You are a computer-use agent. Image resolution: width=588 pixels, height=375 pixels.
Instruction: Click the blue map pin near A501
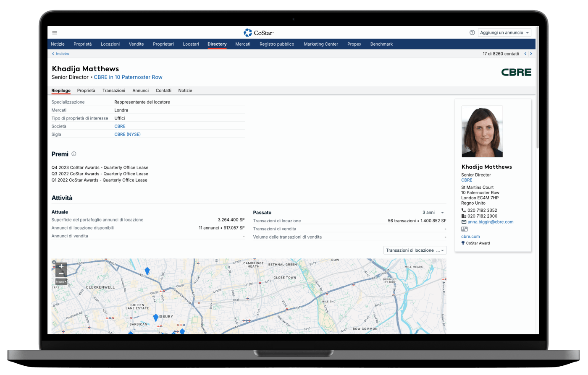[x=147, y=271]
